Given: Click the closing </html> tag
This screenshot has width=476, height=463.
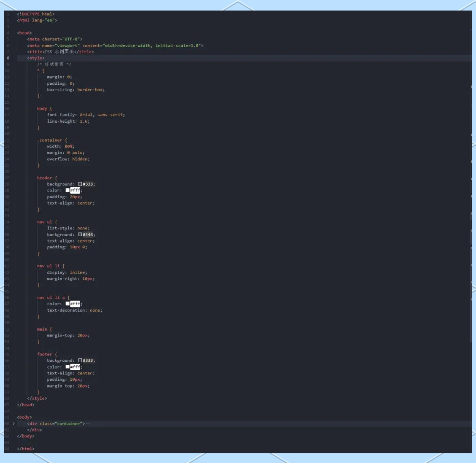Looking at the screenshot, I should (25, 449).
